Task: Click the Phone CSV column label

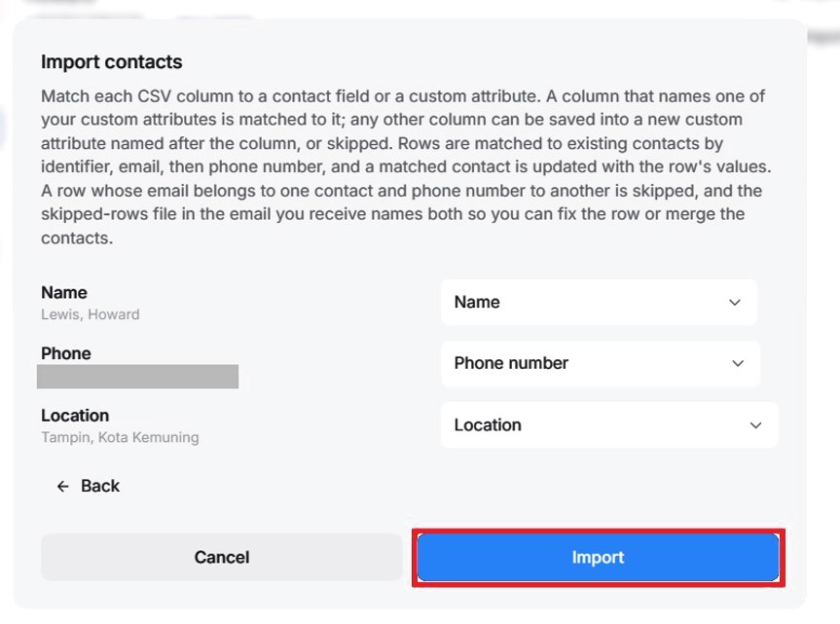Action: [66, 353]
